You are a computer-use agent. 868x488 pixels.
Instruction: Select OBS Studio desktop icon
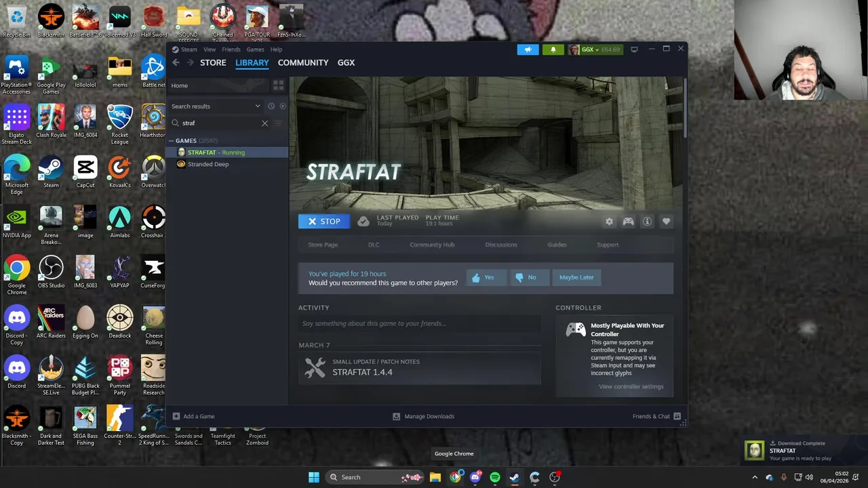point(51,272)
